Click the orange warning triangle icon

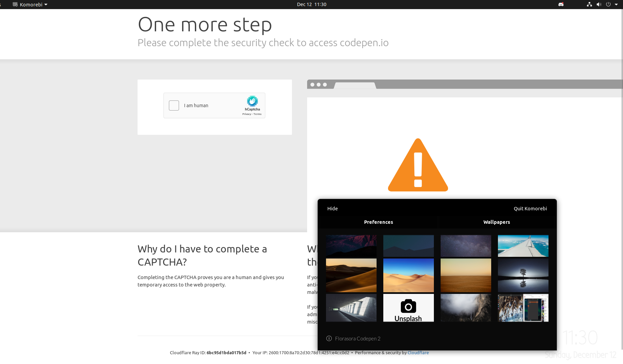tap(418, 165)
